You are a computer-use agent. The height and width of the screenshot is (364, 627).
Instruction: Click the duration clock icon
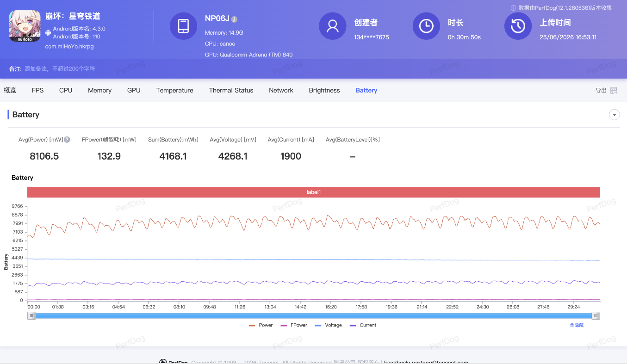[426, 26]
